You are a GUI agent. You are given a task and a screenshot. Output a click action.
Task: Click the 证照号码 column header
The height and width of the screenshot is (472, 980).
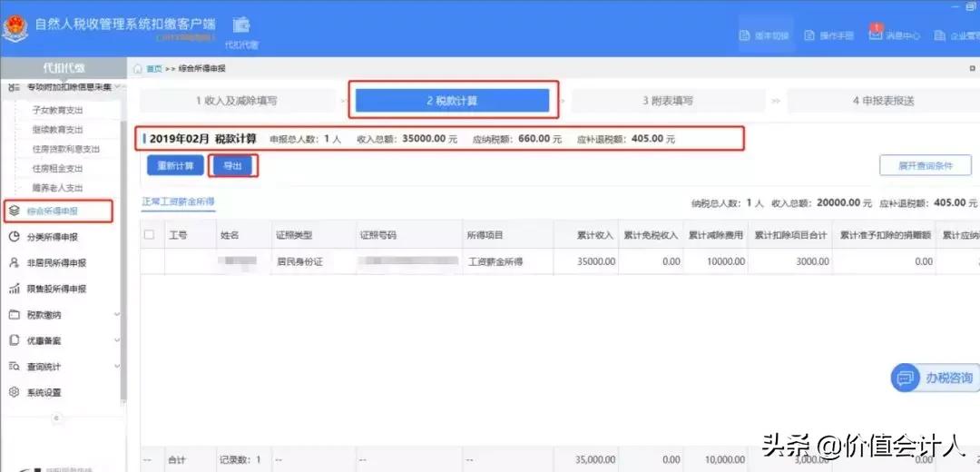(x=378, y=235)
